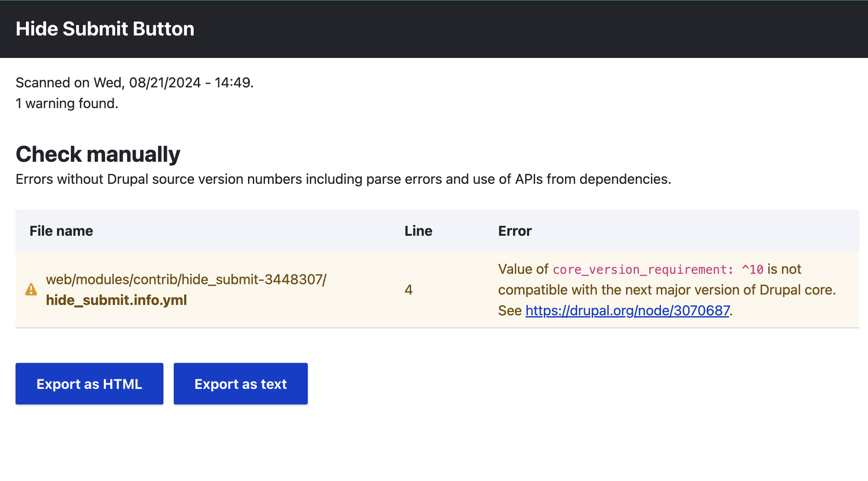Click the warning triangle icon
This screenshot has width=868, height=481.
31,289
